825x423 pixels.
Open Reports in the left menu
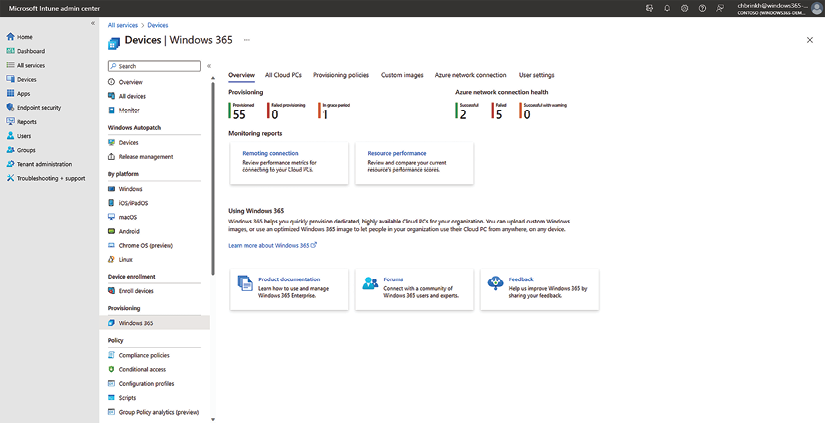(21, 122)
